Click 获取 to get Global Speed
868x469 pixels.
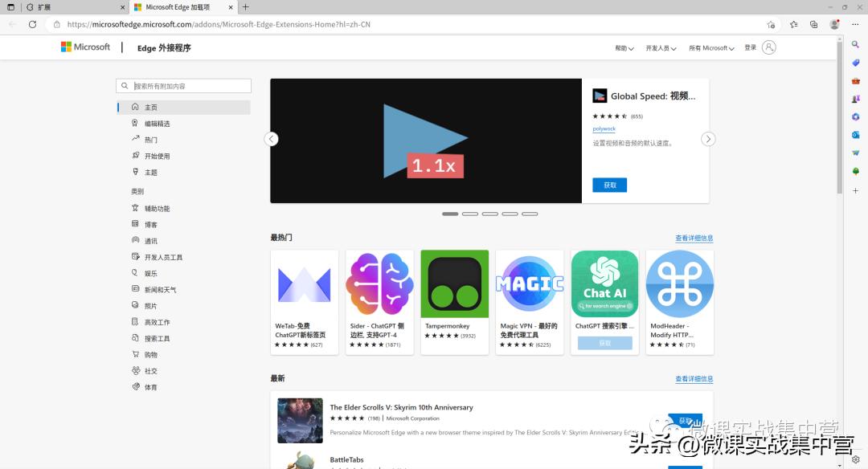tap(608, 185)
